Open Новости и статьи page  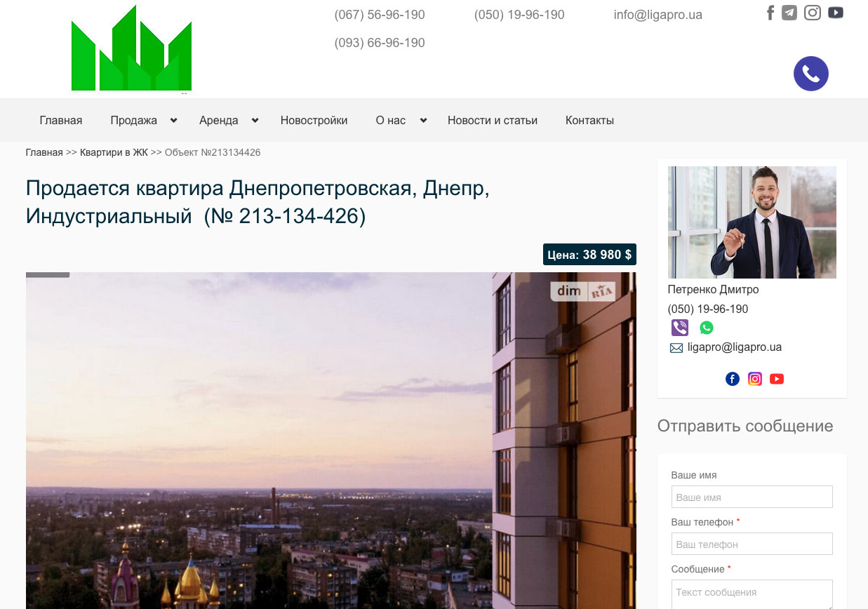pyautogui.click(x=493, y=121)
